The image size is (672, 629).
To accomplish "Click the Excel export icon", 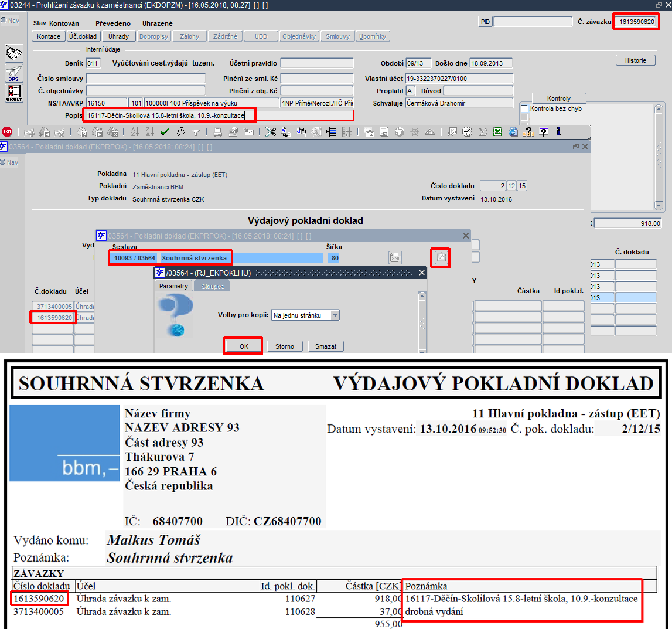I will 497,132.
